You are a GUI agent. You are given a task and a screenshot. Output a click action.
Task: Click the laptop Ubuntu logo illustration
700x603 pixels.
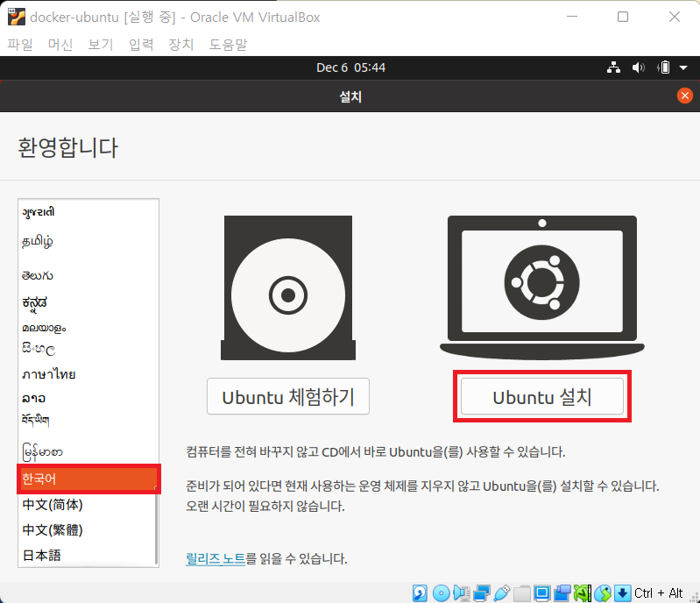click(542, 287)
